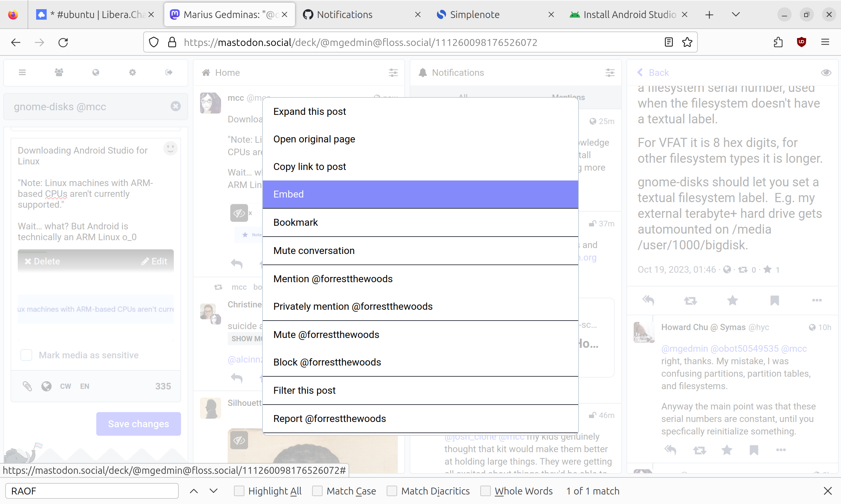Click the uBlock Origin extension icon
The width and height of the screenshot is (841, 504).
tap(801, 42)
